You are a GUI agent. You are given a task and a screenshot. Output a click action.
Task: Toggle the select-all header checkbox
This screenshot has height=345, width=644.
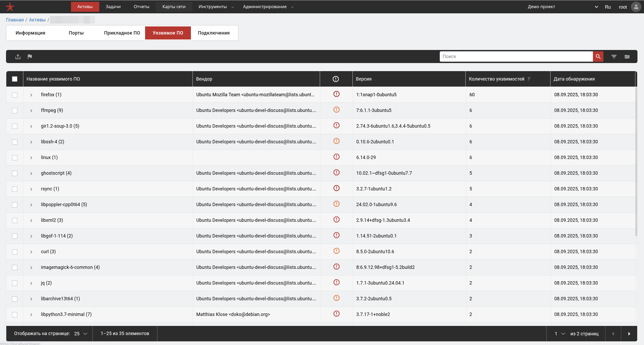[15, 79]
